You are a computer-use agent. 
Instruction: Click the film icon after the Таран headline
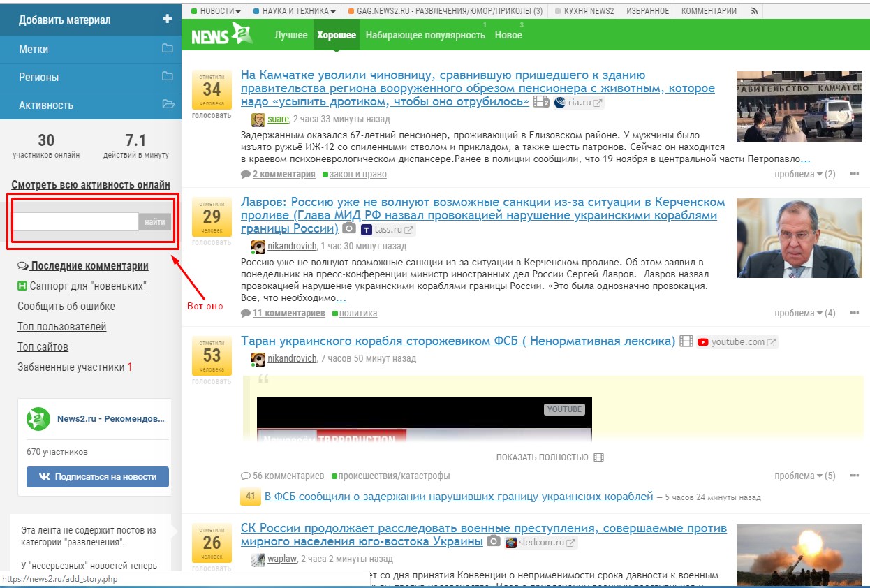click(686, 341)
